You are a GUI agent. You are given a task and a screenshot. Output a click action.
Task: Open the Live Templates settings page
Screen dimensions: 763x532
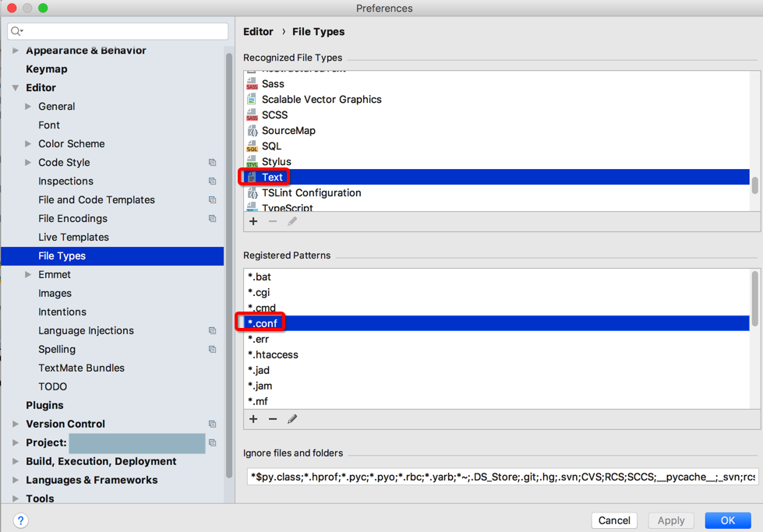point(73,238)
